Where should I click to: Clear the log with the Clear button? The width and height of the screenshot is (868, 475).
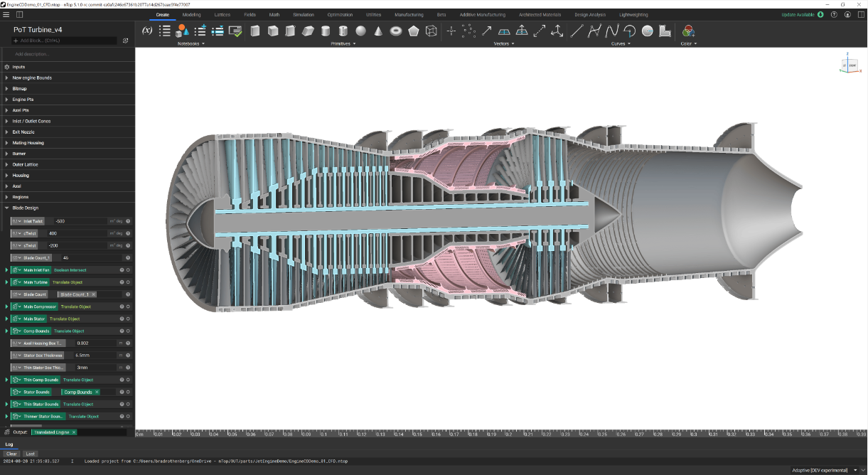pyautogui.click(x=11, y=453)
